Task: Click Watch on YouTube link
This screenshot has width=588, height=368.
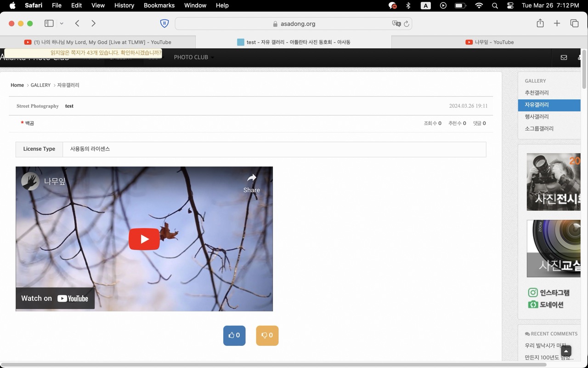Action: point(55,299)
